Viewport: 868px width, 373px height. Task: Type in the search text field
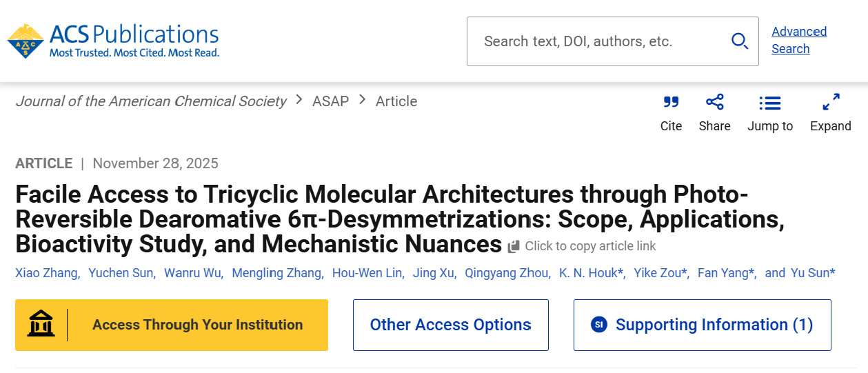click(x=593, y=41)
